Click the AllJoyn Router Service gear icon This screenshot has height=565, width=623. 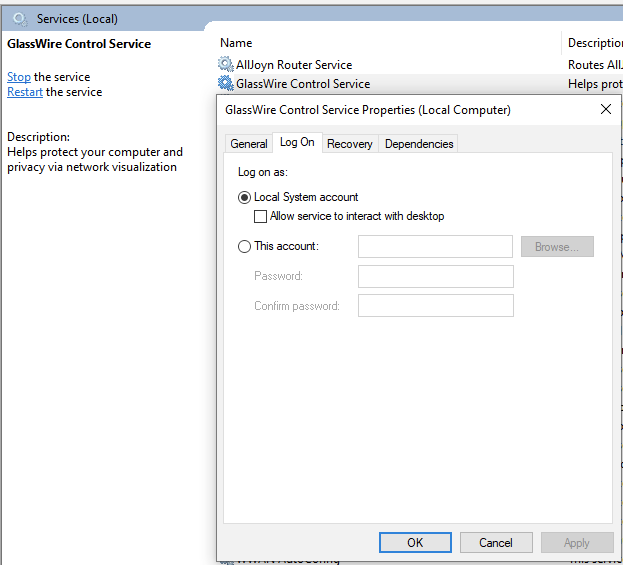coord(225,64)
